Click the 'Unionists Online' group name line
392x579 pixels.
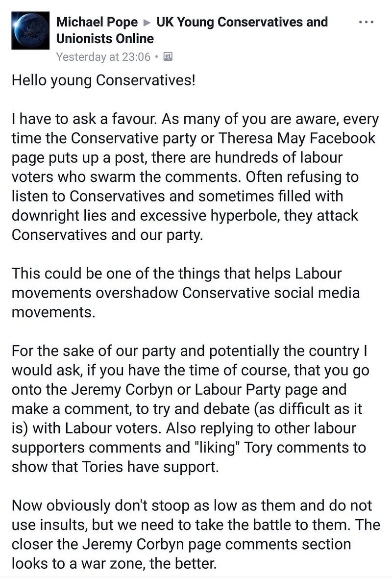105,38
